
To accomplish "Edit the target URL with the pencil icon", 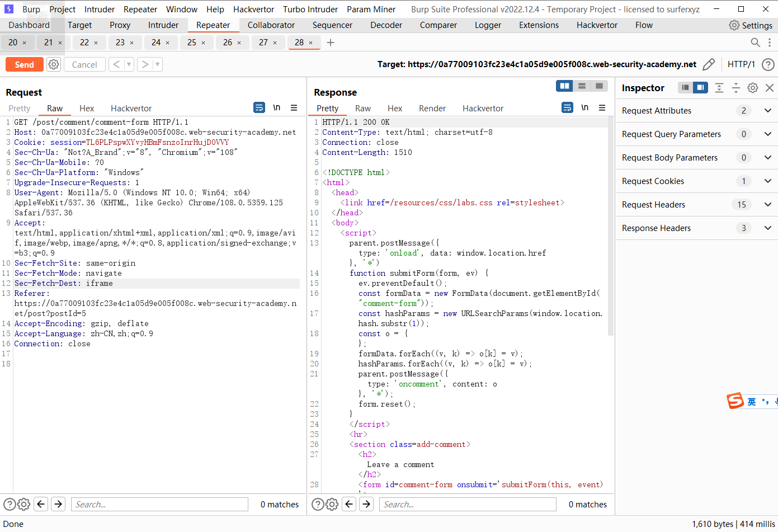I will [x=709, y=64].
